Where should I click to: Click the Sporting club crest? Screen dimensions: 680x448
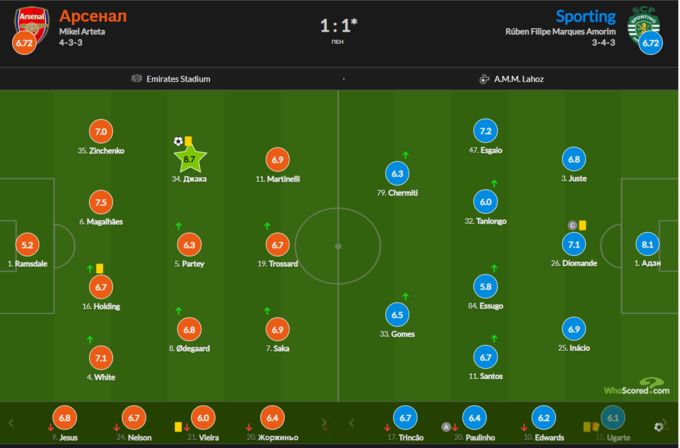coord(642,20)
